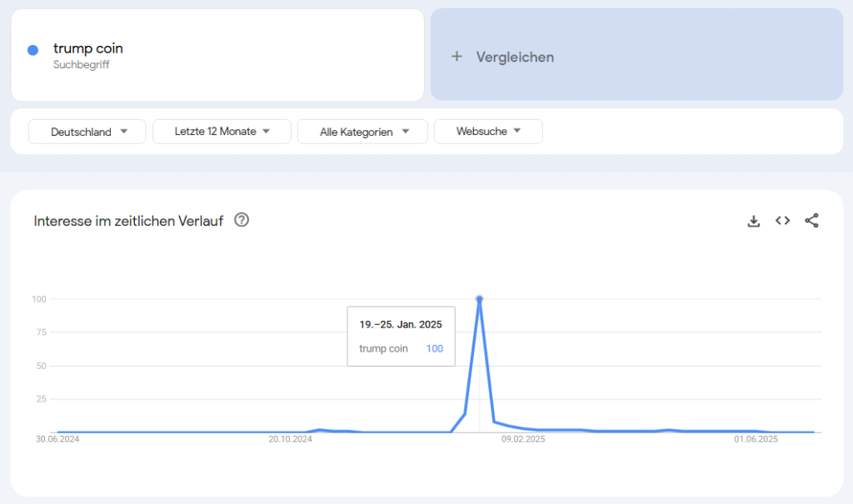
Task: Click the plus icon beside Vergleichen
Action: tap(456, 57)
